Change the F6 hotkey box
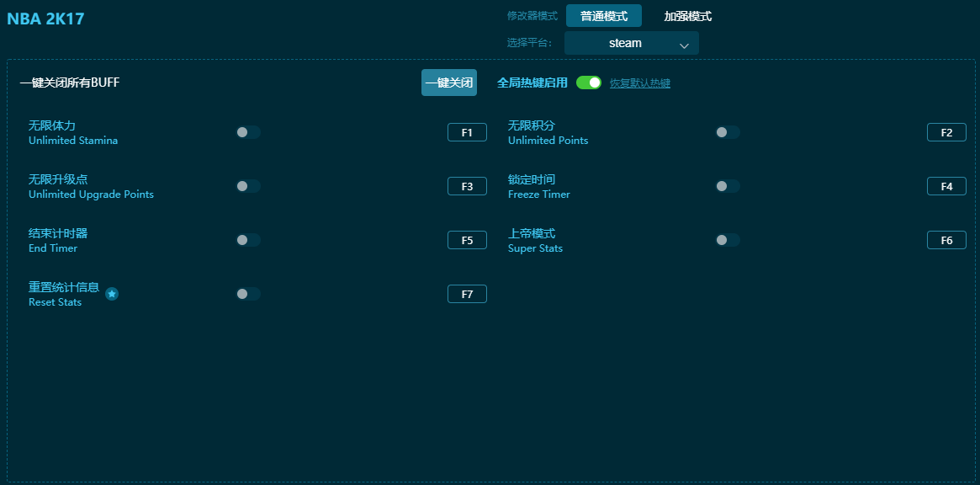980x485 pixels. pyautogui.click(x=946, y=240)
